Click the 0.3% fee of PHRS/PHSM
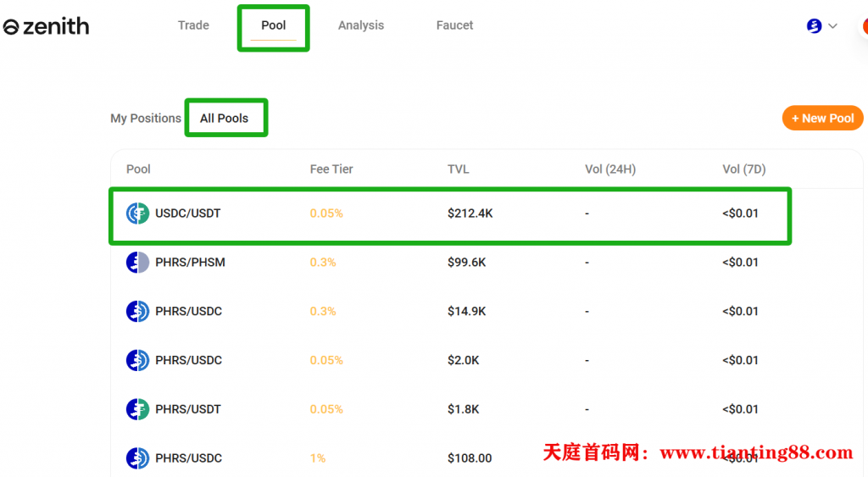The height and width of the screenshot is (477, 868). 323,263
